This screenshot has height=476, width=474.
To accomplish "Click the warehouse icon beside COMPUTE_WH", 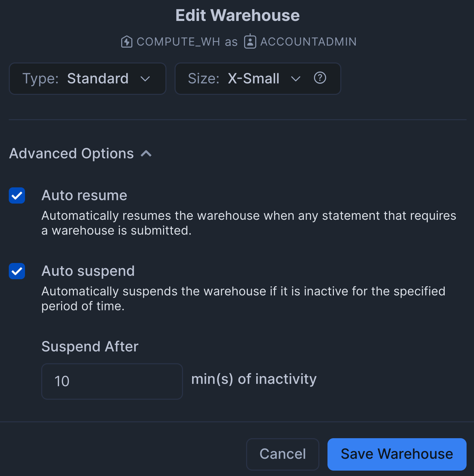I will (x=127, y=42).
